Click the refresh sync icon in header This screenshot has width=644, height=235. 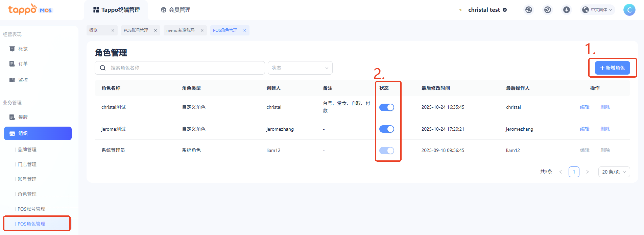529,10
